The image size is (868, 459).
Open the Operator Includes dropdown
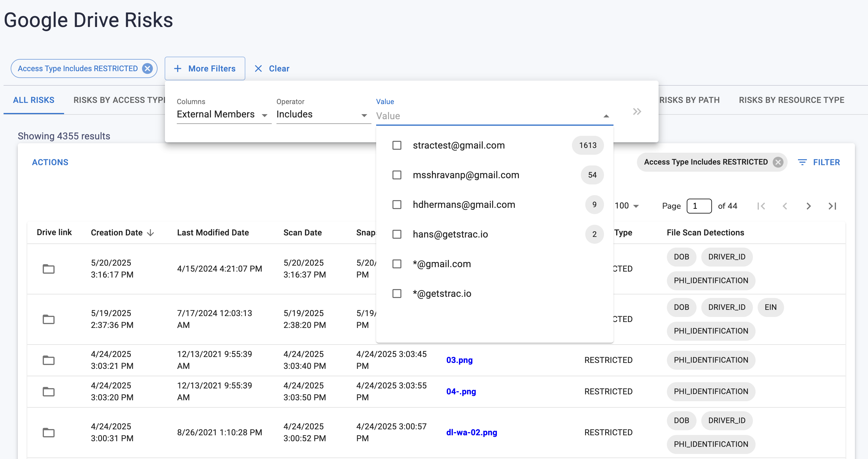click(323, 115)
